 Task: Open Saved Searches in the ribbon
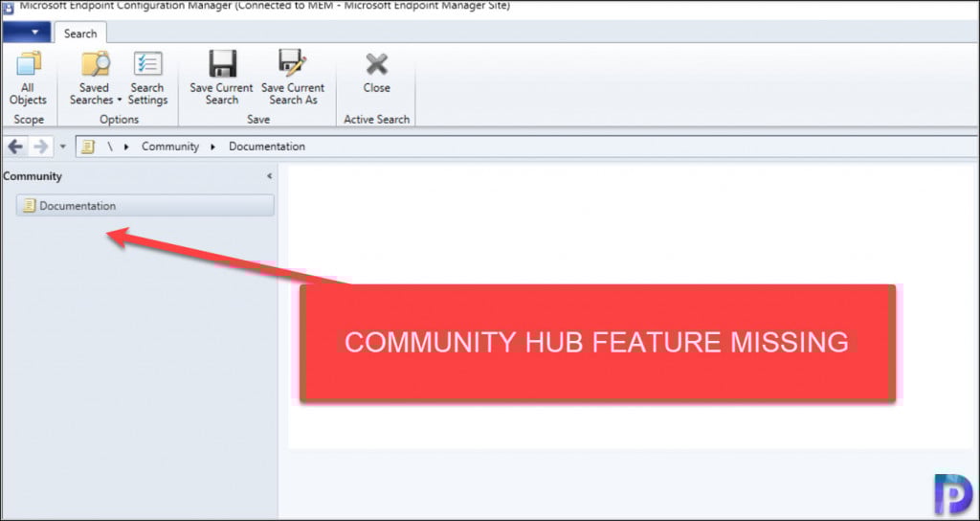(95, 78)
